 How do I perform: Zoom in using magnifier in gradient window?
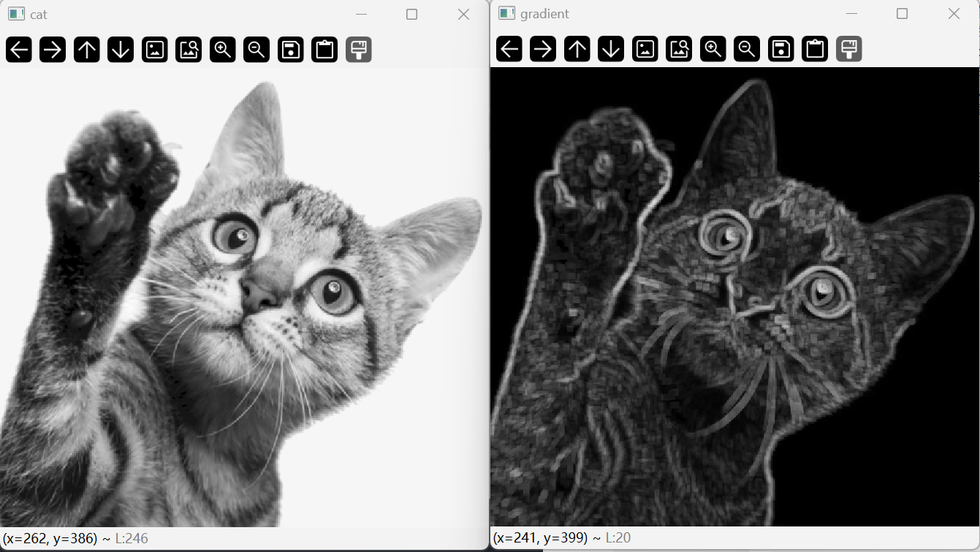point(713,49)
